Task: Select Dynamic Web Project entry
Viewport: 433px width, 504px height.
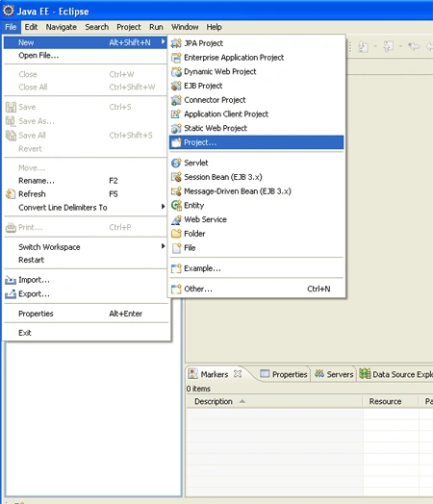Action: click(257, 71)
